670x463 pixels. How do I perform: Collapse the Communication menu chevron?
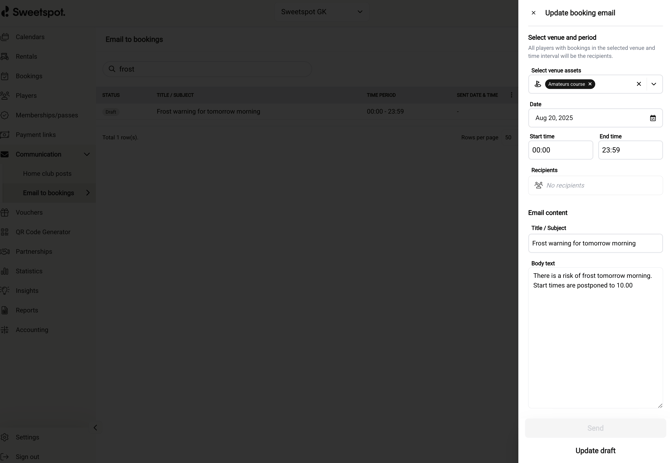coord(87,154)
